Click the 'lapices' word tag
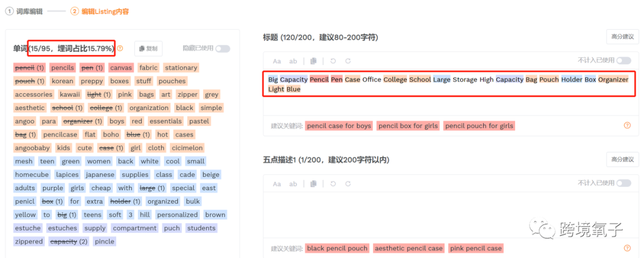Viewport: 644px width, 258px height. tap(68, 174)
